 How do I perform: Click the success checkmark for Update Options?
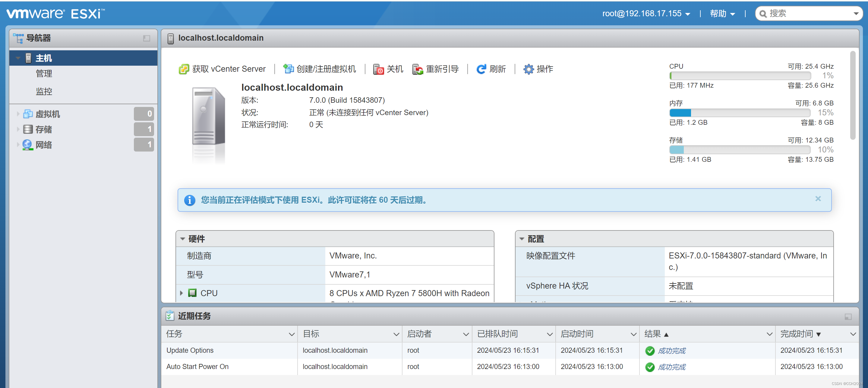[x=650, y=351]
